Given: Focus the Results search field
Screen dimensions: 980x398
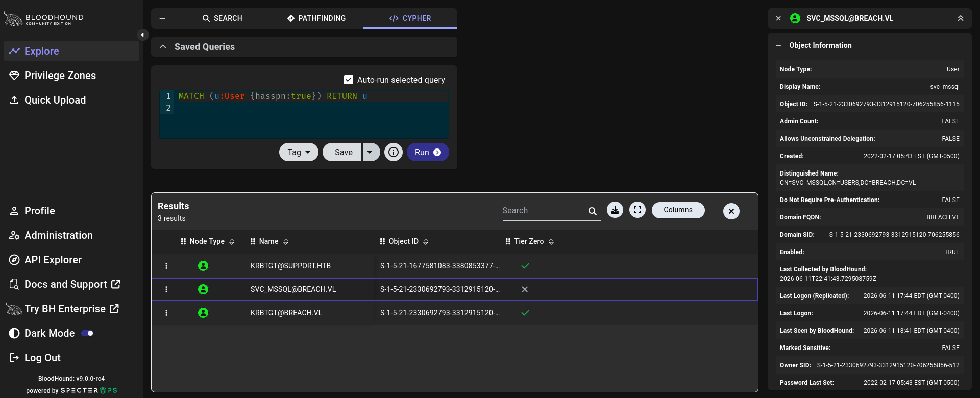Looking at the screenshot, I should 544,211.
